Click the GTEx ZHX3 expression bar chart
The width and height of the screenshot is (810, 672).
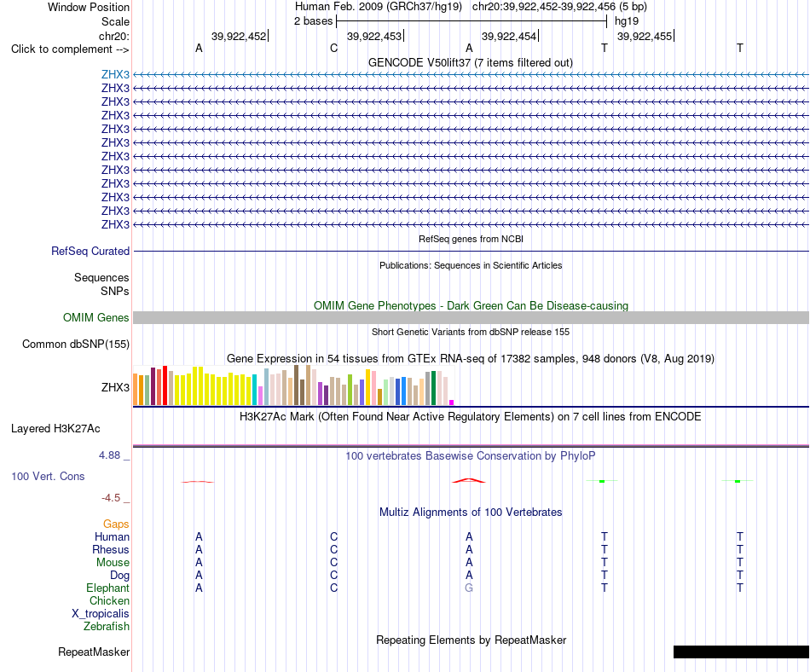click(x=293, y=385)
